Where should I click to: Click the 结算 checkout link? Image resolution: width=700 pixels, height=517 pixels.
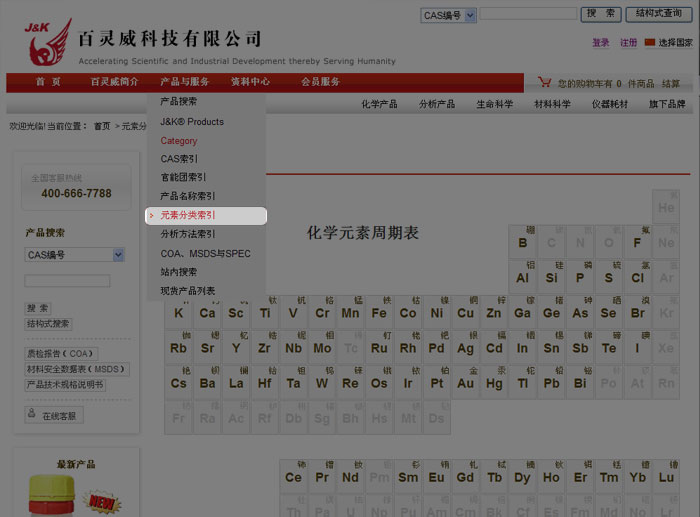[x=671, y=83]
